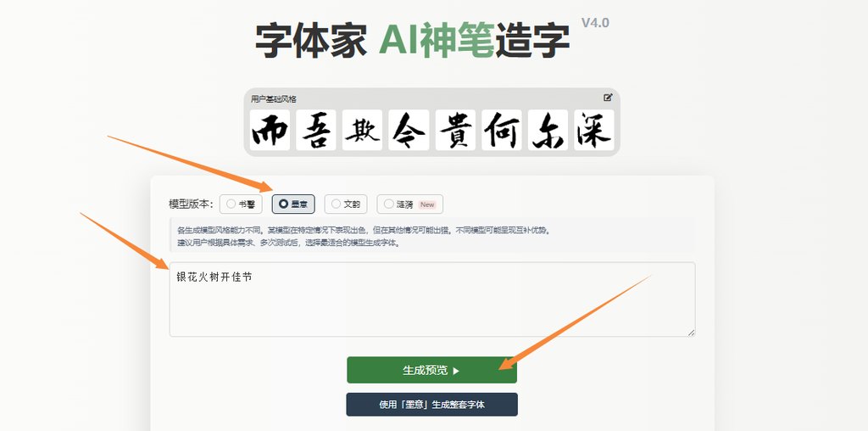Screen dimensions: 868x431
Task: Select the 贵 character sample tile
Action: pos(455,130)
